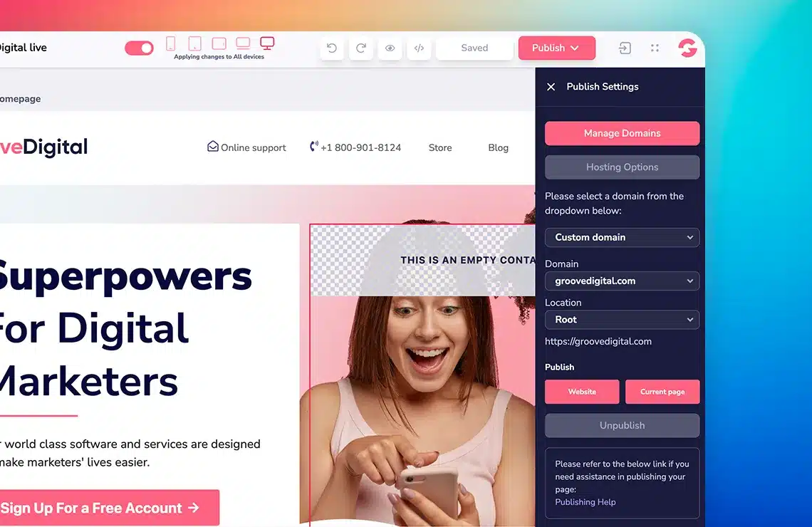Toggle the apply-to-all-devices switch
Image resolution: width=812 pixels, height=527 pixels.
click(139, 48)
